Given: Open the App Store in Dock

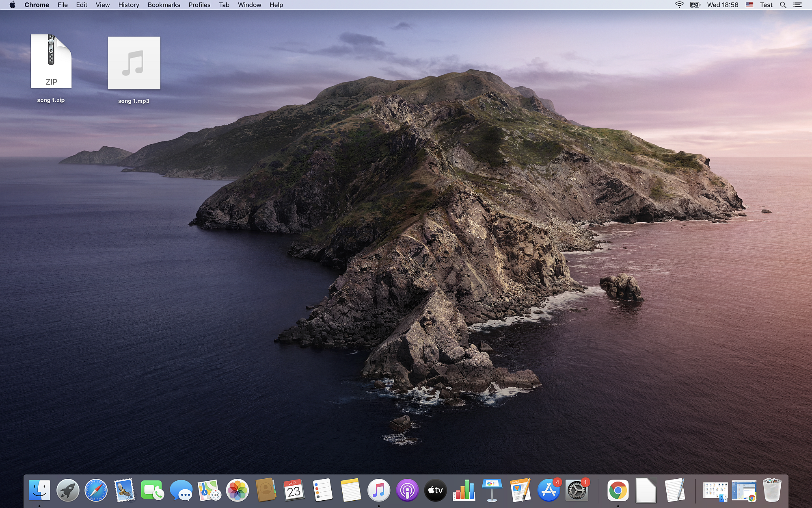Looking at the screenshot, I should coord(549,491).
